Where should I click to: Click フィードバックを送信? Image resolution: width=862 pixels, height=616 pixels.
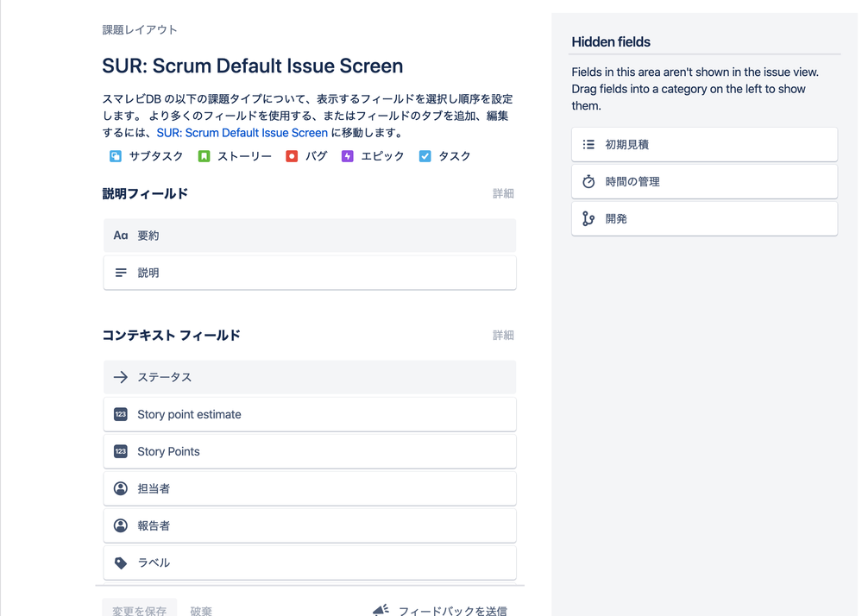click(x=452, y=611)
